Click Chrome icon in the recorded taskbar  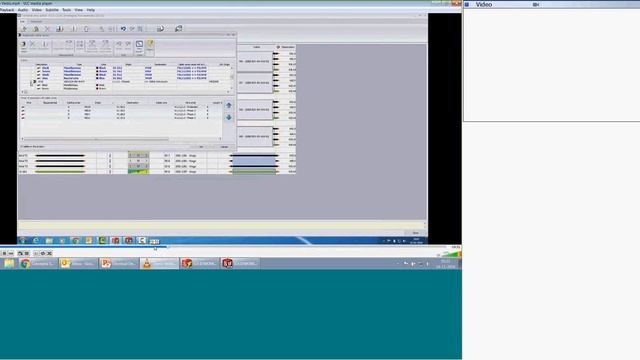click(76, 241)
